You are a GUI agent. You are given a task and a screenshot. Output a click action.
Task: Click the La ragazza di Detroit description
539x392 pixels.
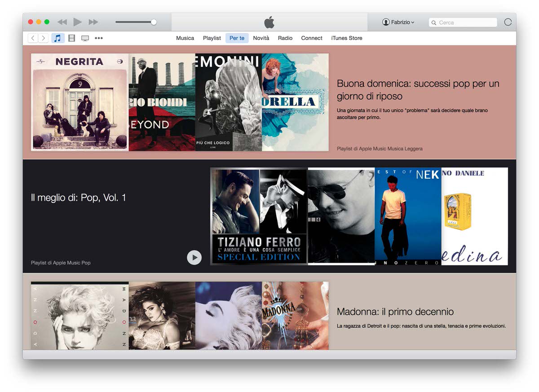click(421, 326)
